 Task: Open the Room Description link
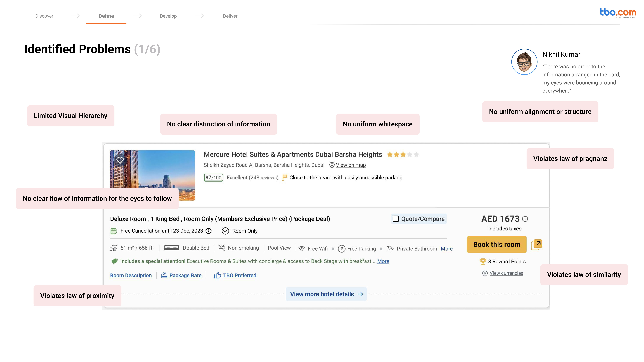click(131, 275)
